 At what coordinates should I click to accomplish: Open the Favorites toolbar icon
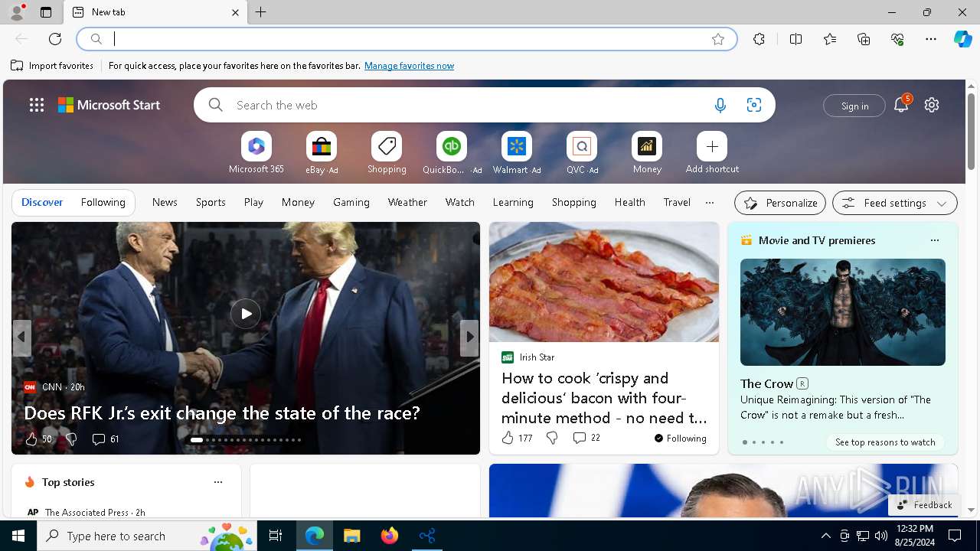tap(830, 39)
